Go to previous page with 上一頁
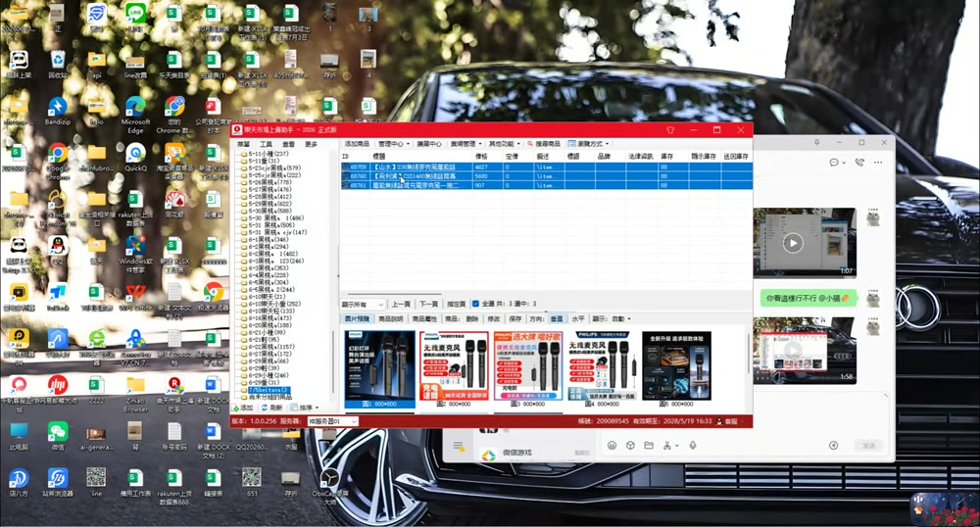980x527 pixels. [401, 304]
